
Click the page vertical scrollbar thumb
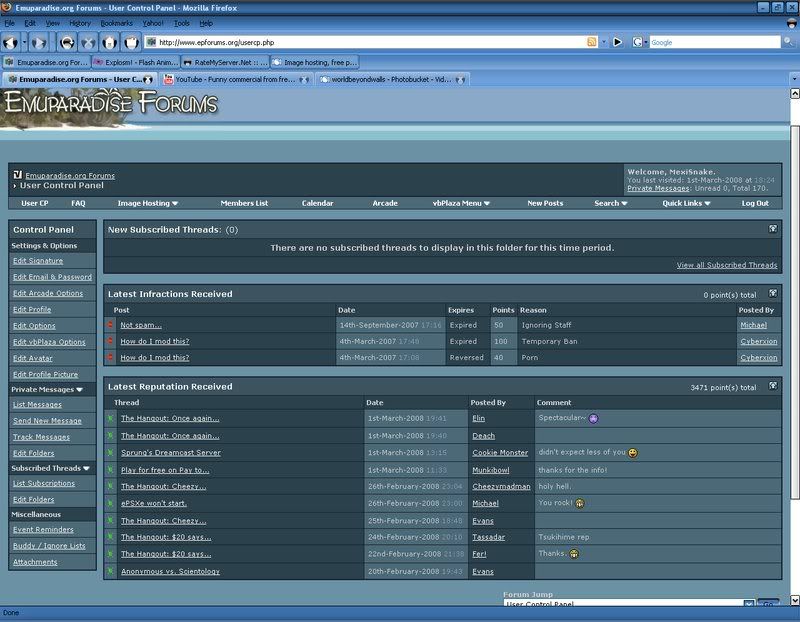pyautogui.click(x=794, y=312)
